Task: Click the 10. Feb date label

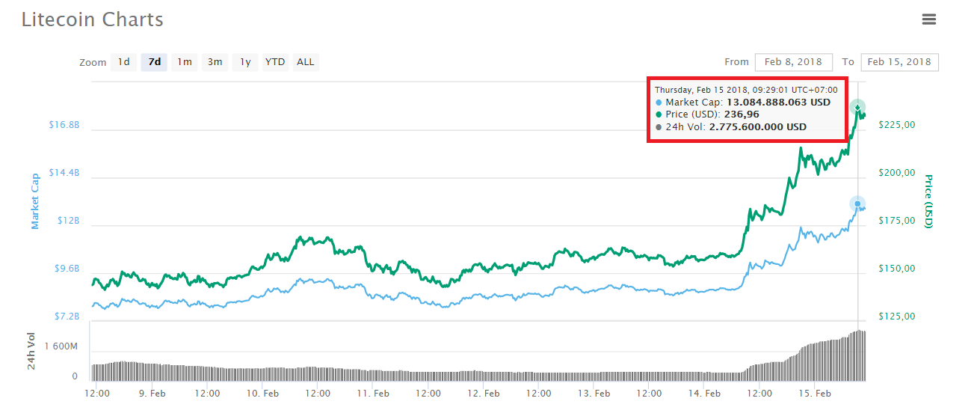Action: pyautogui.click(x=263, y=393)
